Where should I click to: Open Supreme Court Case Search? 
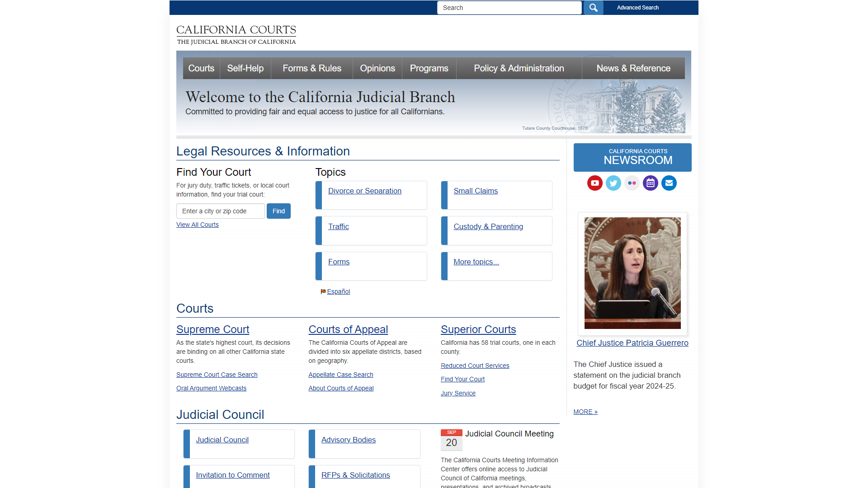(217, 375)
